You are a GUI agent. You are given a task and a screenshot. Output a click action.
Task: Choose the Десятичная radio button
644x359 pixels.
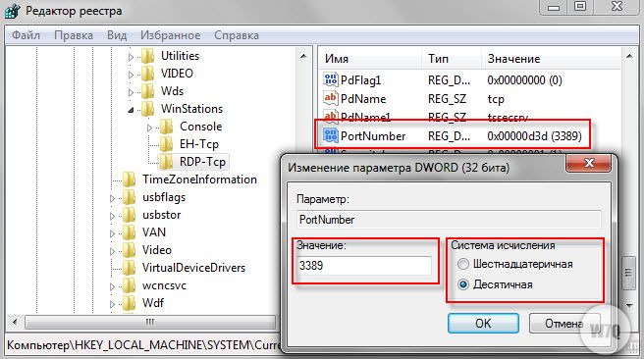coord(463,283)
